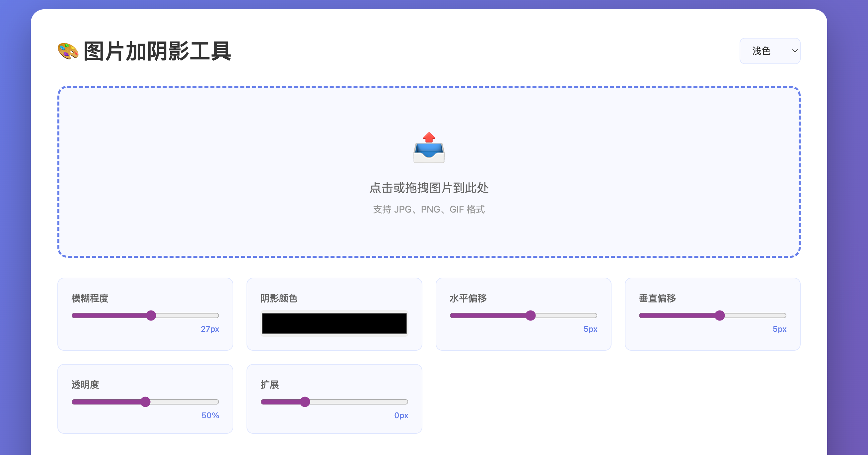Click the 水平偏移 slider handle

(530, 316)
